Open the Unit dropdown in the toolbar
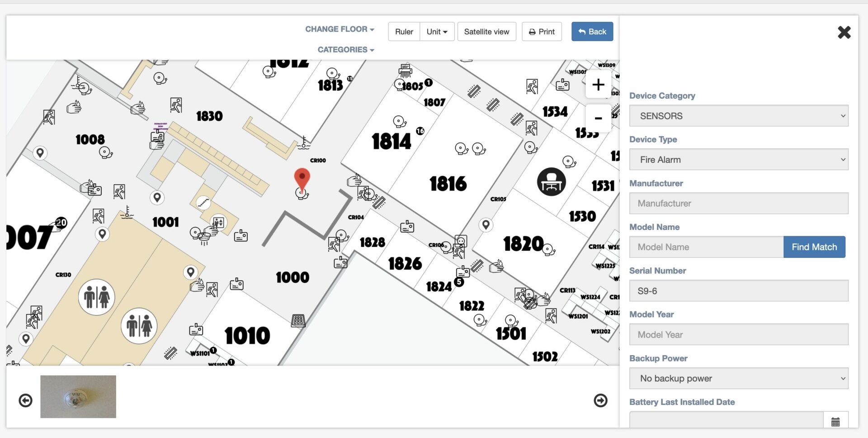868x438 pixels. pyautogui.click(x=437, y=32)
